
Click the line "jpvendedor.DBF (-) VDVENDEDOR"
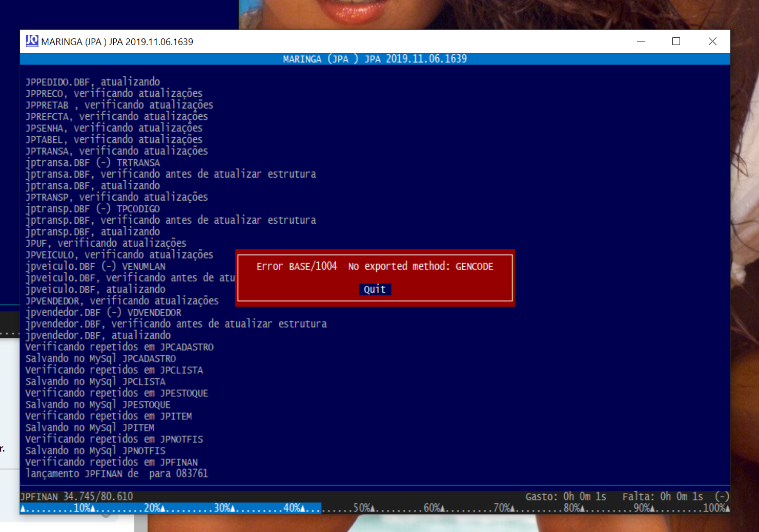pos(104,312)
